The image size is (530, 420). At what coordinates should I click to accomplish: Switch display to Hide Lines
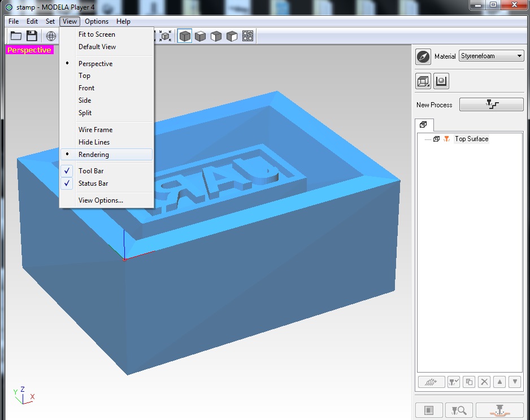click(x=106, y=142)
